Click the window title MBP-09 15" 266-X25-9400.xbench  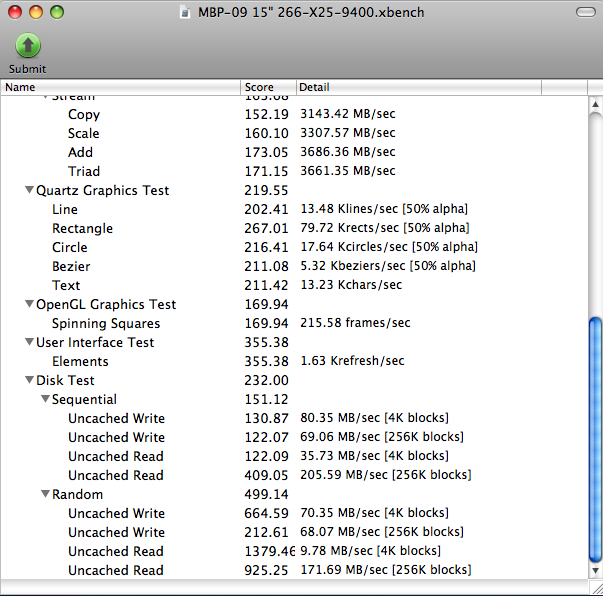tap(311, 12)
